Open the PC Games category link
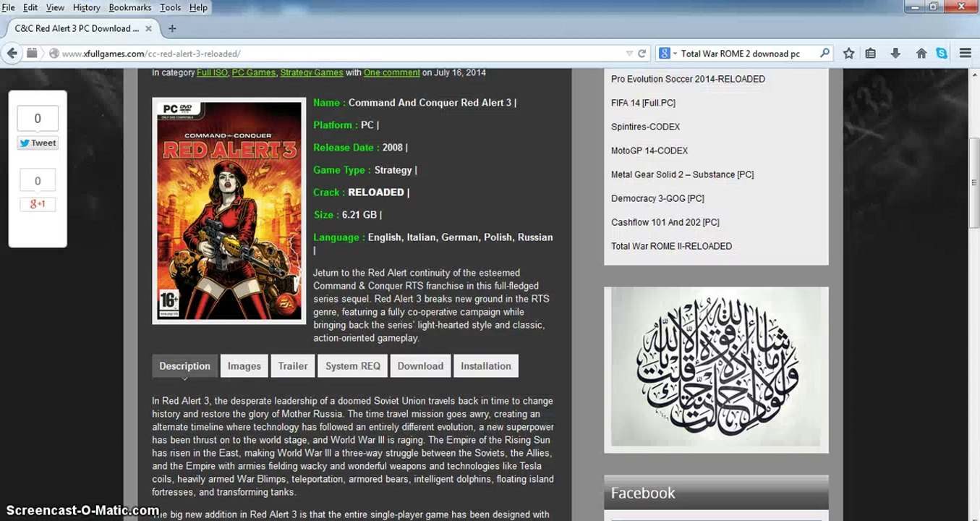Image resolution: width=980 pixels, height=521 pixels. point(254,72)
